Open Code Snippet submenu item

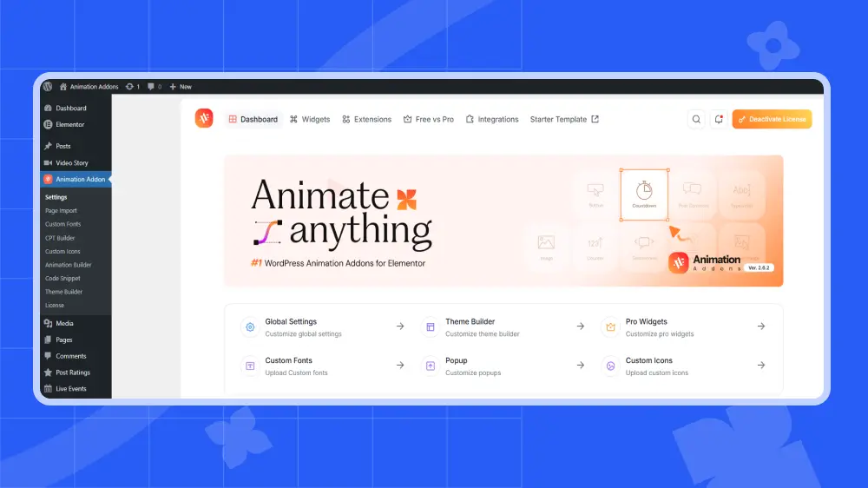tap(62, 278)
